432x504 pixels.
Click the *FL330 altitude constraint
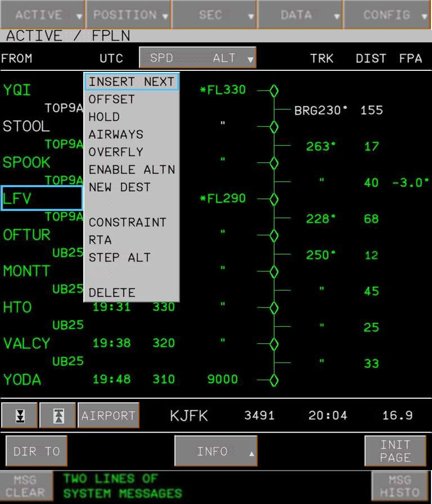pyautogui.click(x=223, y=90)
